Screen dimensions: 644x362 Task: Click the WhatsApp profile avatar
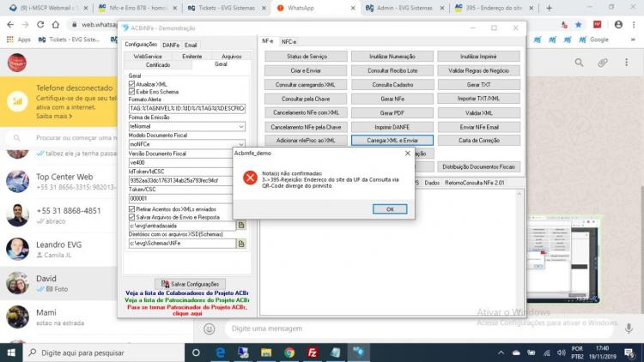click(17, 63)
